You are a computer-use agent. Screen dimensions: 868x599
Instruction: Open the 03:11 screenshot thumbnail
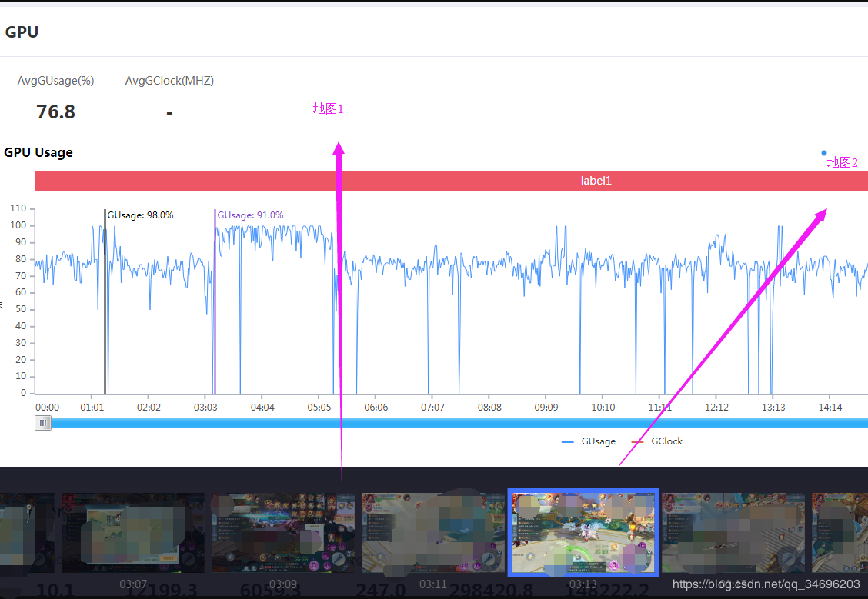click(x=432, y=533)
